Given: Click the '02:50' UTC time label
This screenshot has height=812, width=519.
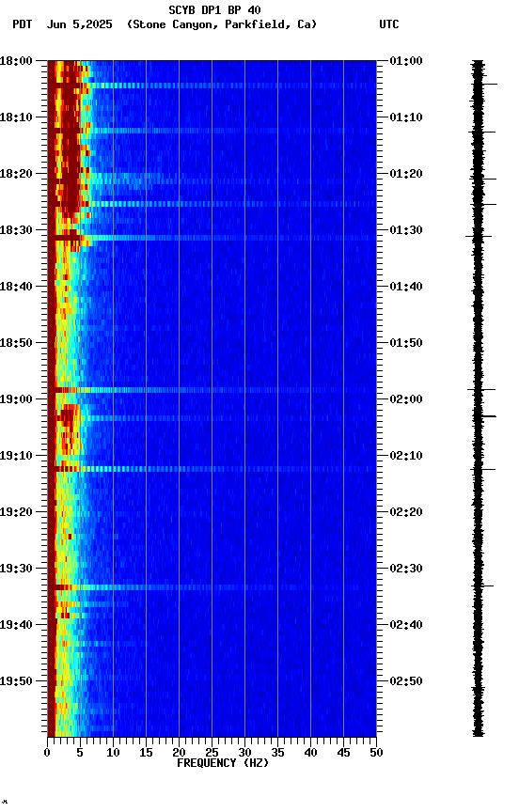Looking at the screenshot, I should pyautogui.click(x=406, y=681).
